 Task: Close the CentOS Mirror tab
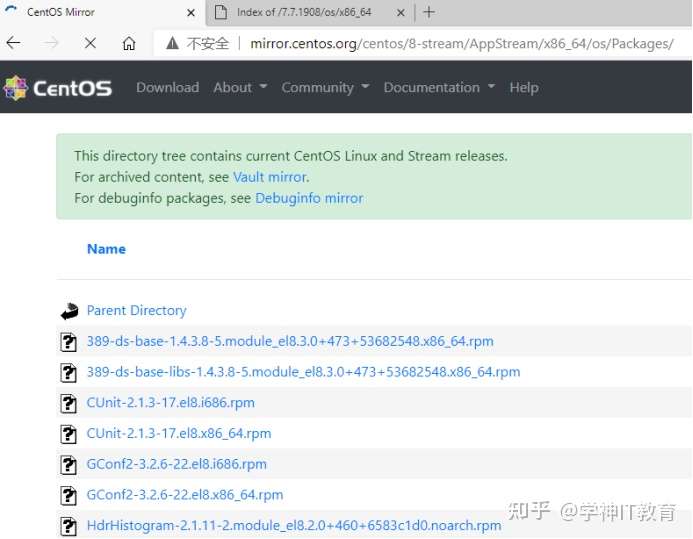click(191, 12)
